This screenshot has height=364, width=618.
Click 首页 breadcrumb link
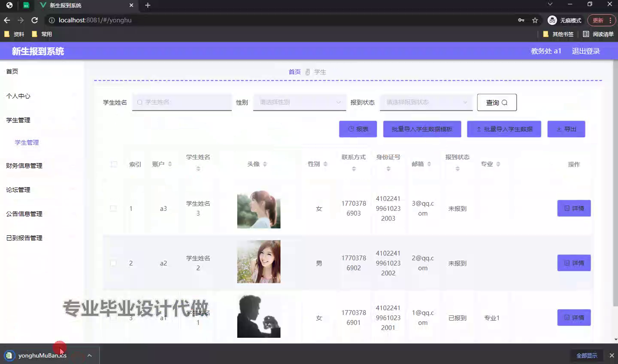(x=294, y=72)
